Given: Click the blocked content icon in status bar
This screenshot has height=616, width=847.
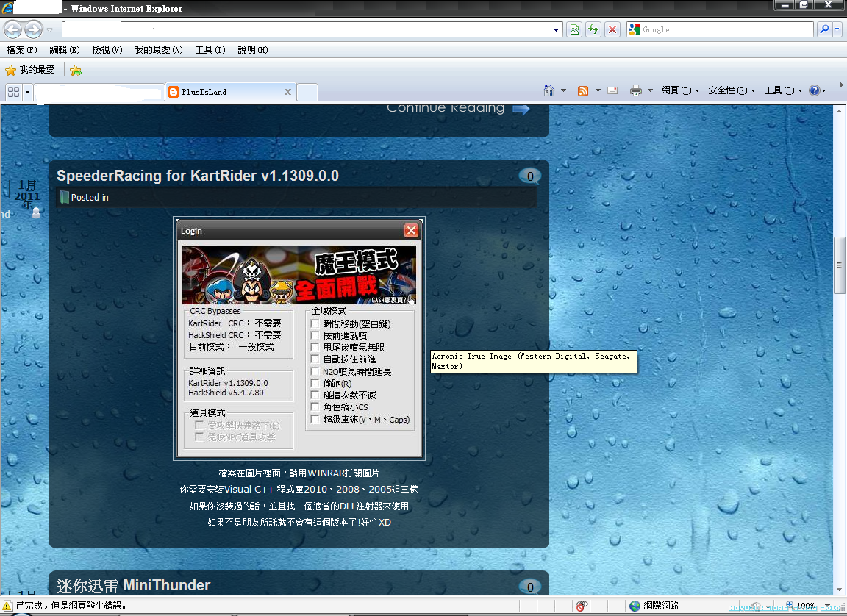Looking at the screenshot, I should (x=582, y=606).
